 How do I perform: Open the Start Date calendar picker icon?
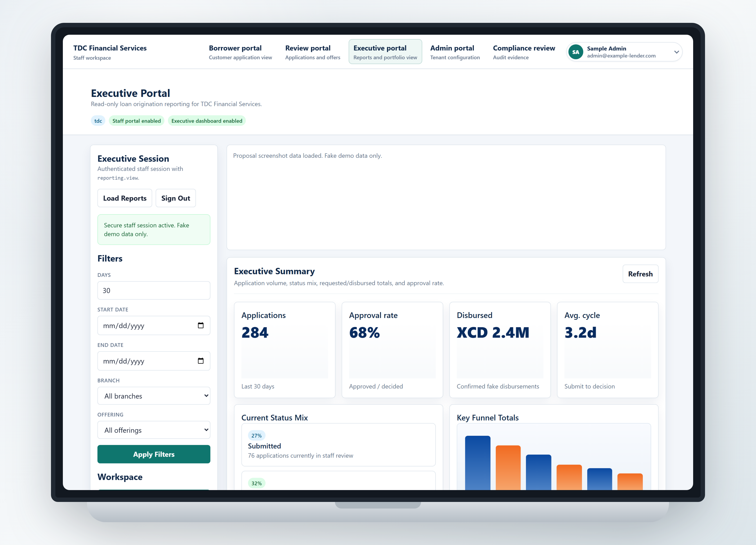(x=201, y=325)
